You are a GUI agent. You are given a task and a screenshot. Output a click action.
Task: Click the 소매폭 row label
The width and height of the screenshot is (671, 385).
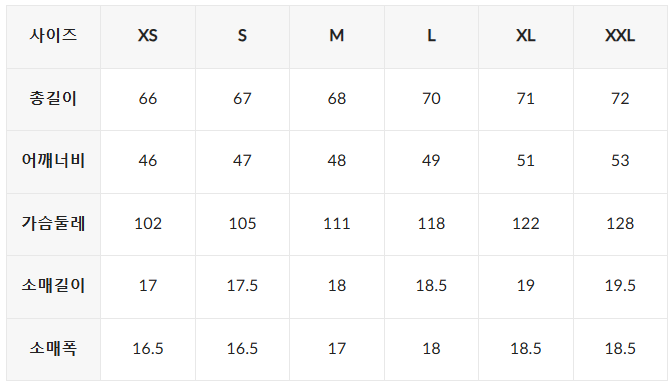point(53,349)
